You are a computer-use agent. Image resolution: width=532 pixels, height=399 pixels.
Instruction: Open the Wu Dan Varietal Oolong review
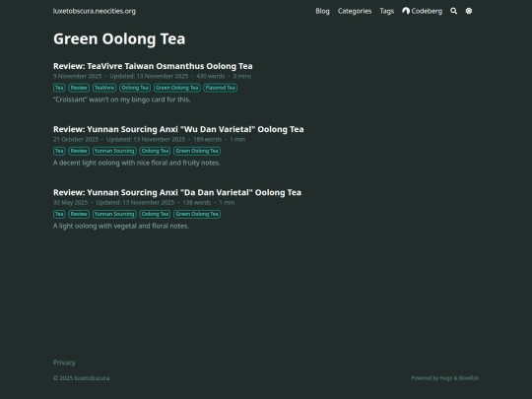point(178,129)
